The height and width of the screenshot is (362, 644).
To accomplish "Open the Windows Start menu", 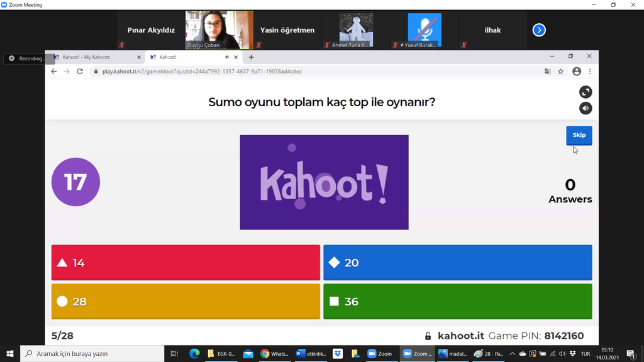I will tap(10, 353).
